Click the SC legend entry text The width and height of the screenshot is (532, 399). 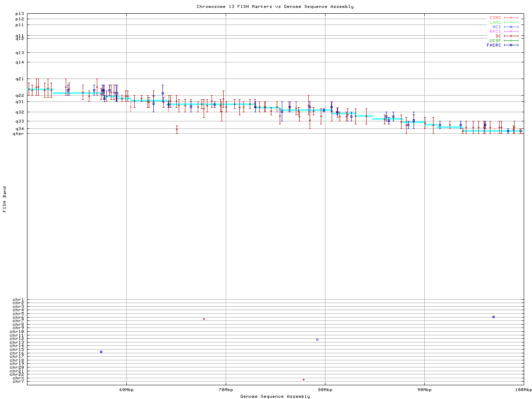pyautogui.click(x=498, y=36)
